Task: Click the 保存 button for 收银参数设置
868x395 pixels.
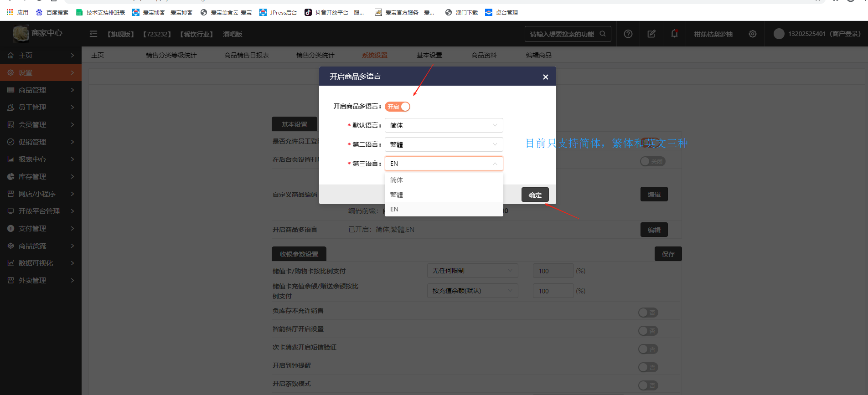Action: (x=668, y=254)
